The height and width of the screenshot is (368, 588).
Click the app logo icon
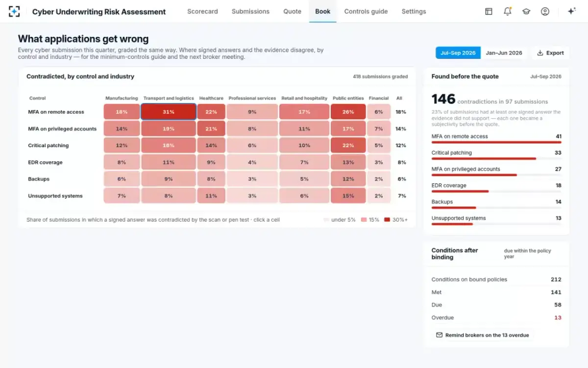(x=14, y=11)
